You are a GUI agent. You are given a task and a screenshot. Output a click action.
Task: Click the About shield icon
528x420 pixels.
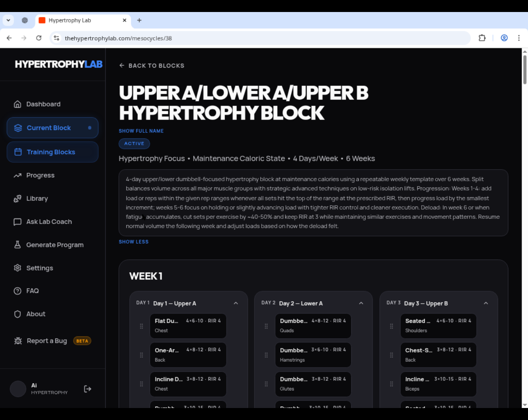click(x=18, y=314)
